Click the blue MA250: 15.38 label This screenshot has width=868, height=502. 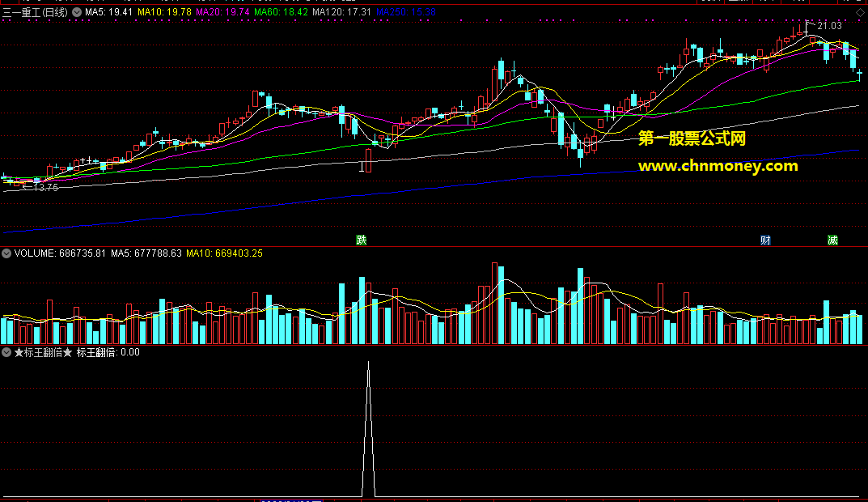point(406,11)
